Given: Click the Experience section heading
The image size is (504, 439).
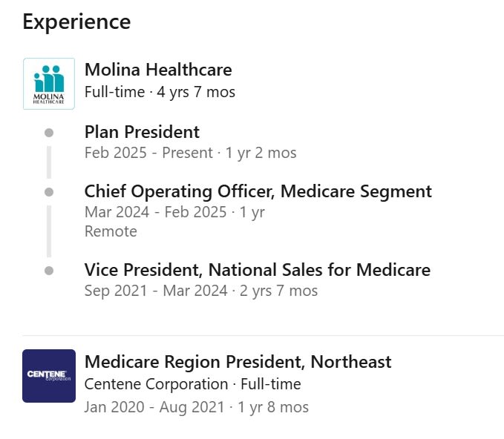Looking at the screenshot, I should point(76,22).
